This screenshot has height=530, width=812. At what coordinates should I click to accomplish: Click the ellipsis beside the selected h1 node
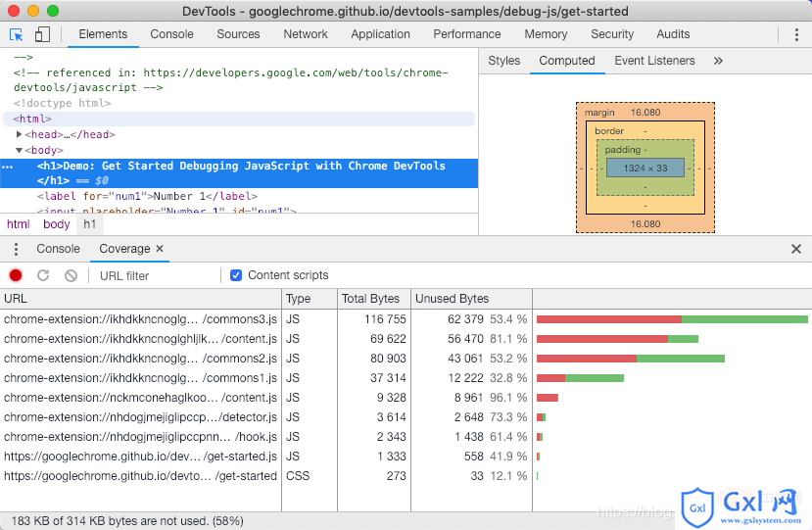click(x=7, y=167)
